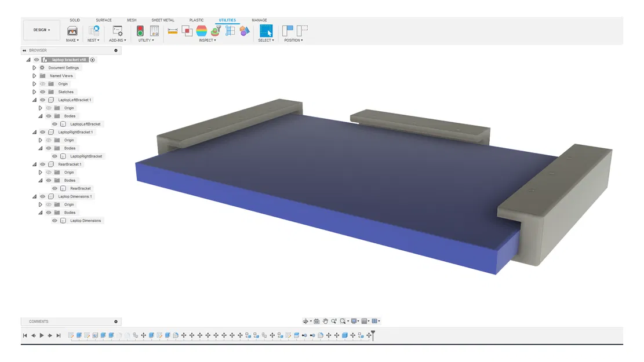Click the colored shapes Inspect icon
The height and width of the screenshot is (362, 644).
245,31
